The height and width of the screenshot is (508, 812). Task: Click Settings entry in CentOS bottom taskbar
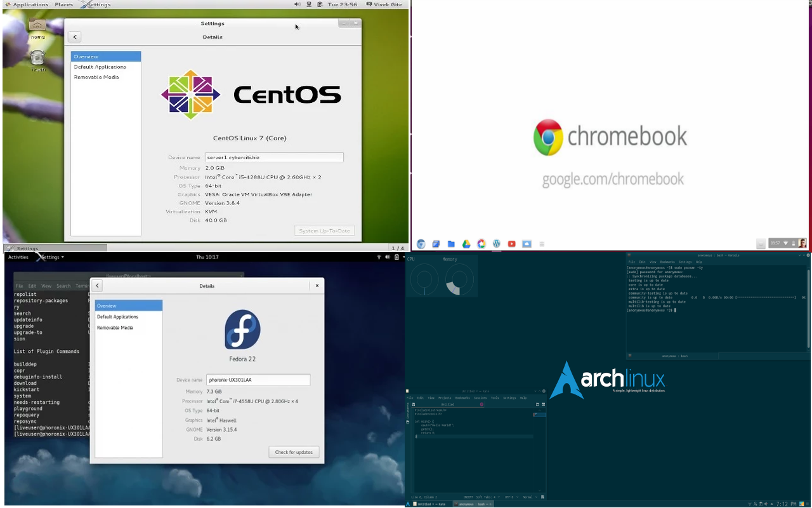coord(55,248)
